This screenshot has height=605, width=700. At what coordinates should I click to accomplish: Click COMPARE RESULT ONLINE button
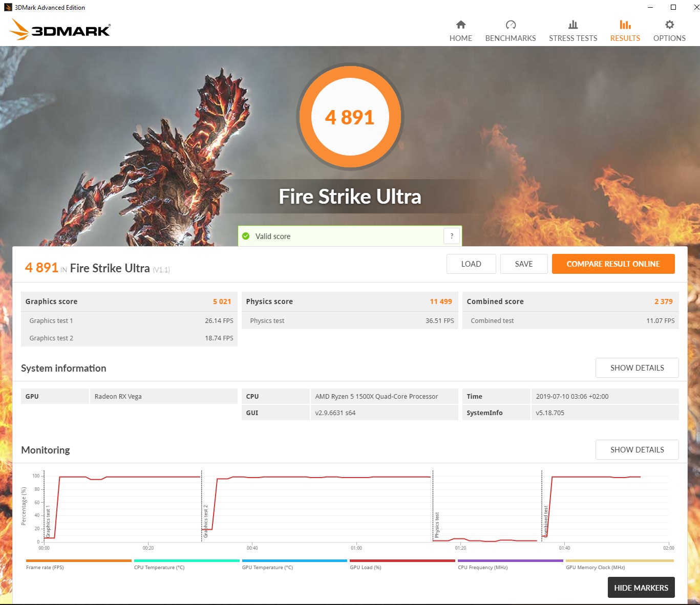point(613,264)
